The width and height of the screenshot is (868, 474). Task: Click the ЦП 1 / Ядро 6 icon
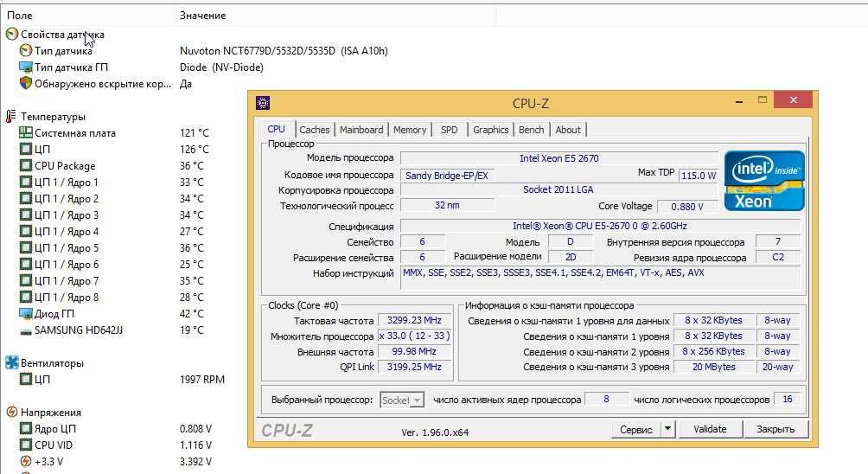click(x=25, y=264)
